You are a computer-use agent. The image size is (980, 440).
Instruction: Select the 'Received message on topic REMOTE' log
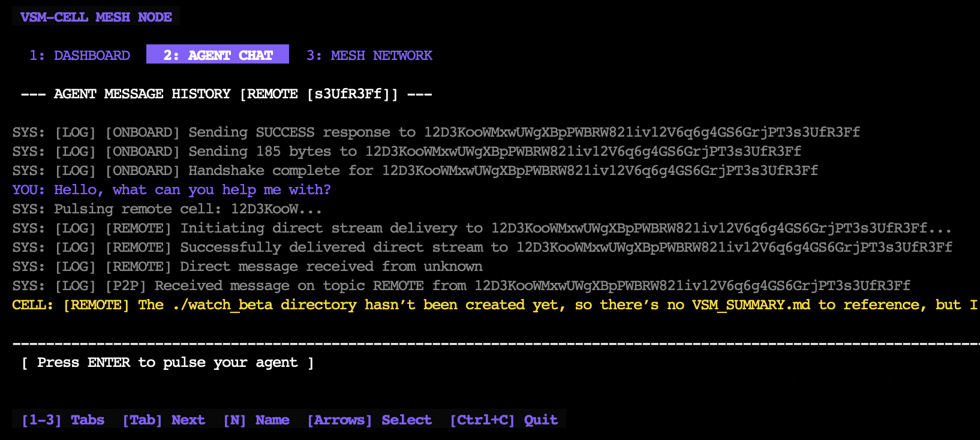pyautogui.click(x=461, y=285)
